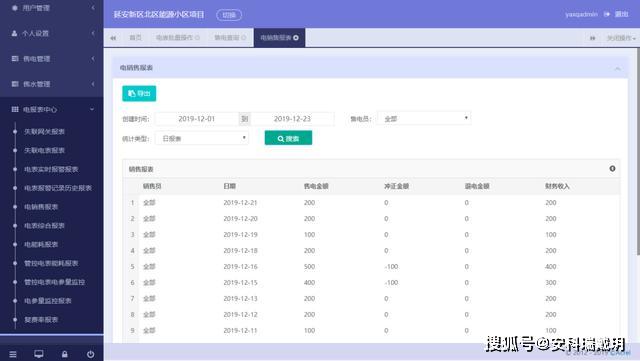Click the 退电金额 column header
Screen dimensions: 640x361
477,186
